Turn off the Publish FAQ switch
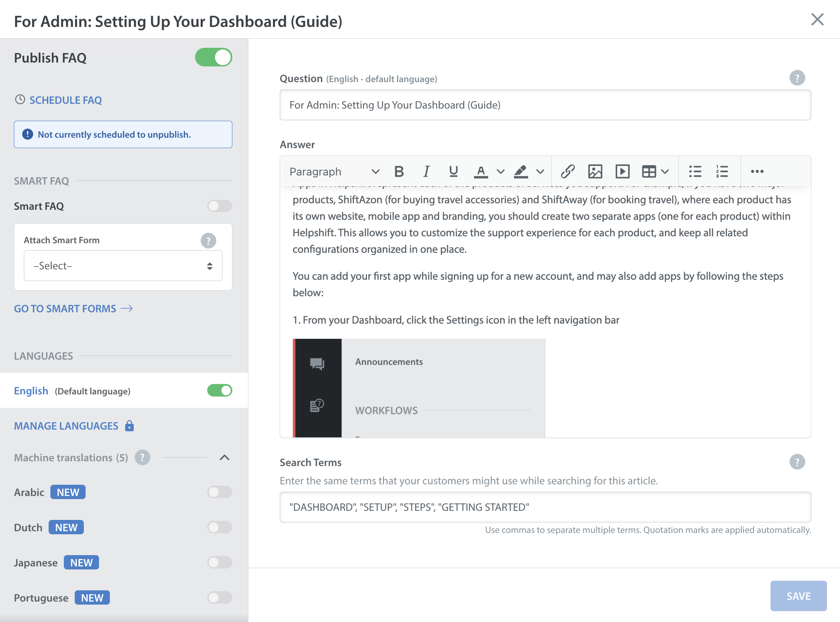The image size is (840, 622). click(213, 57)
